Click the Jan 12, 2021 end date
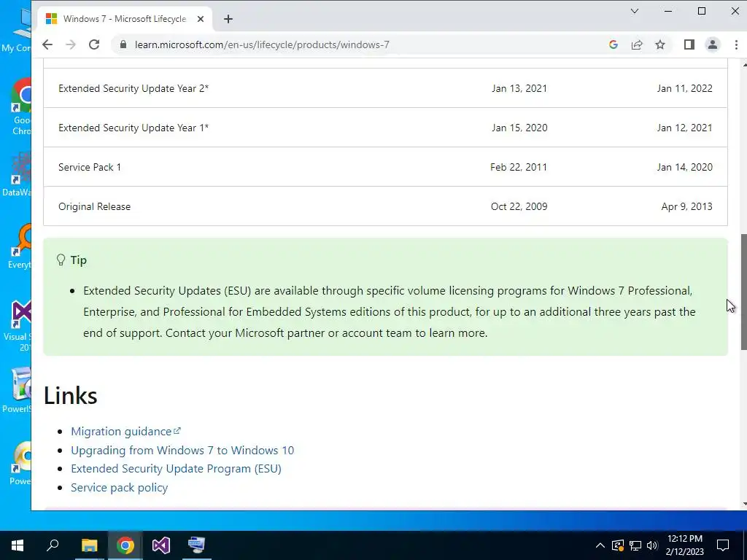 [x=684, y=128]
